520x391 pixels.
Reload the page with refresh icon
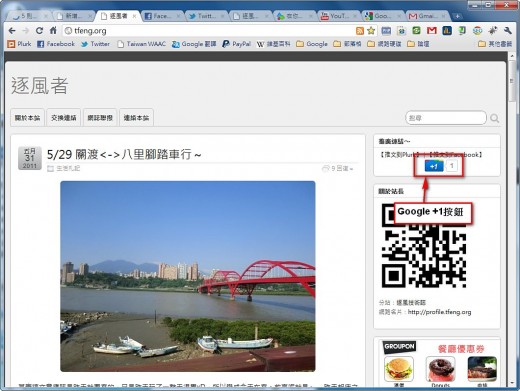[39, 31]
